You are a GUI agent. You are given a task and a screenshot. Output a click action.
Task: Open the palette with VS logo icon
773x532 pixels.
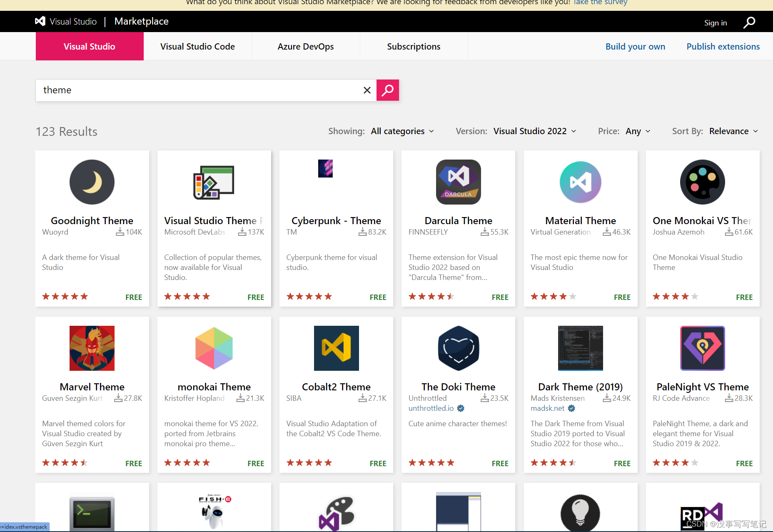337,513
